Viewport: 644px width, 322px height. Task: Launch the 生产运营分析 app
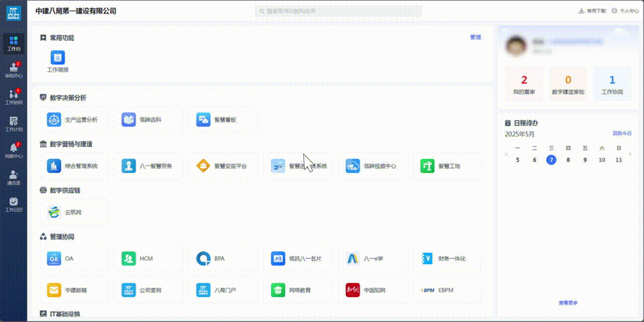coord(74,119)
